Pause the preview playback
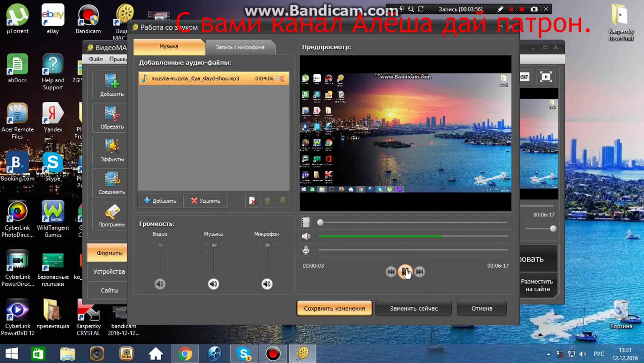This screenshot has height=363, width=644. 405,272
